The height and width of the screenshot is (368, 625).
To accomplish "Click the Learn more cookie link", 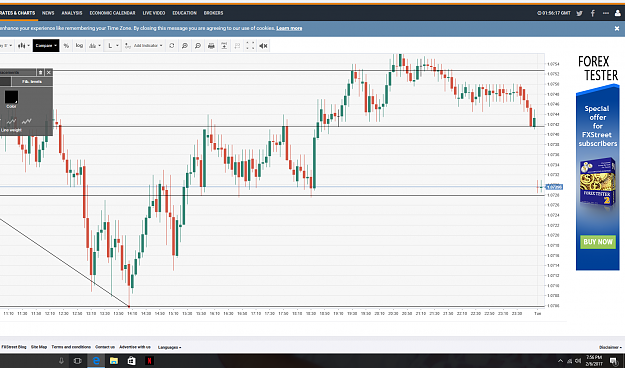I will point(289,28).
